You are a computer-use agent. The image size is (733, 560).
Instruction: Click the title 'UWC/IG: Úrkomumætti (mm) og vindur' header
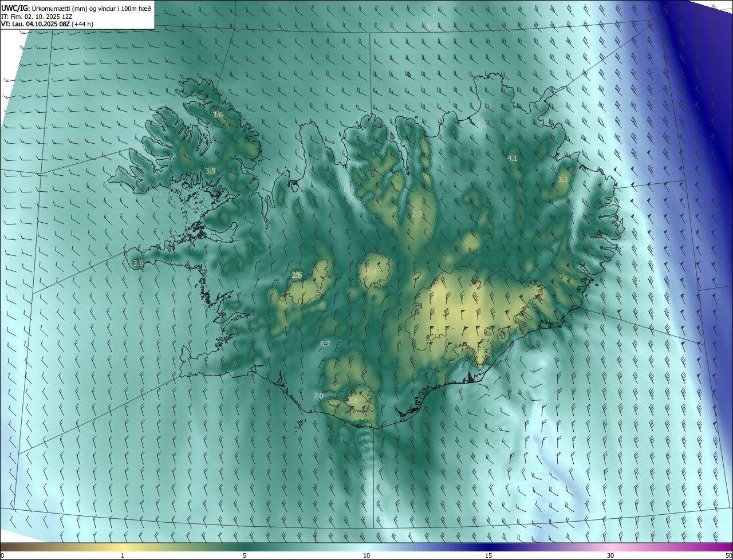point(76,8)
